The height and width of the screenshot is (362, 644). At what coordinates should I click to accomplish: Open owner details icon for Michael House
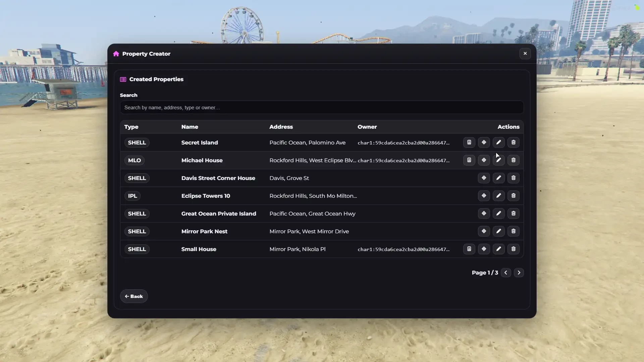point(469,160)
